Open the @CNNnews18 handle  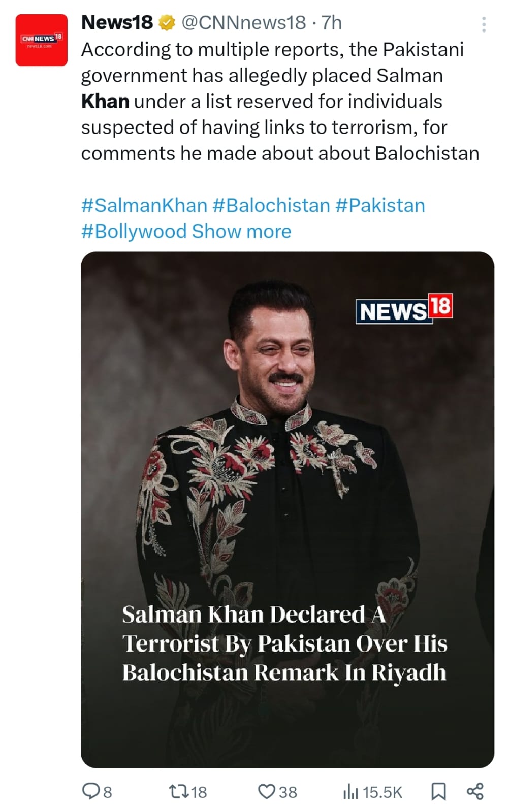click(x=243, y=23)
